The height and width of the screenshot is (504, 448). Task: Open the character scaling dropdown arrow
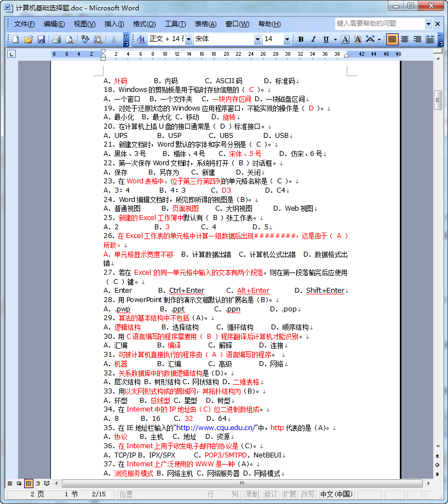tap(379, 39)
